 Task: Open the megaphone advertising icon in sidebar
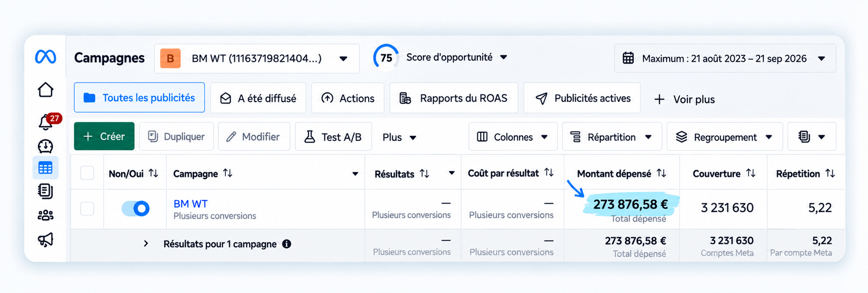45,239
